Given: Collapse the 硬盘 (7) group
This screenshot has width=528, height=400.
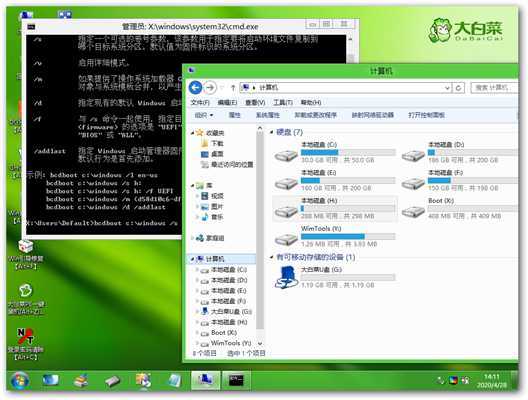Looking at the screenshot, I should (271, 132).
